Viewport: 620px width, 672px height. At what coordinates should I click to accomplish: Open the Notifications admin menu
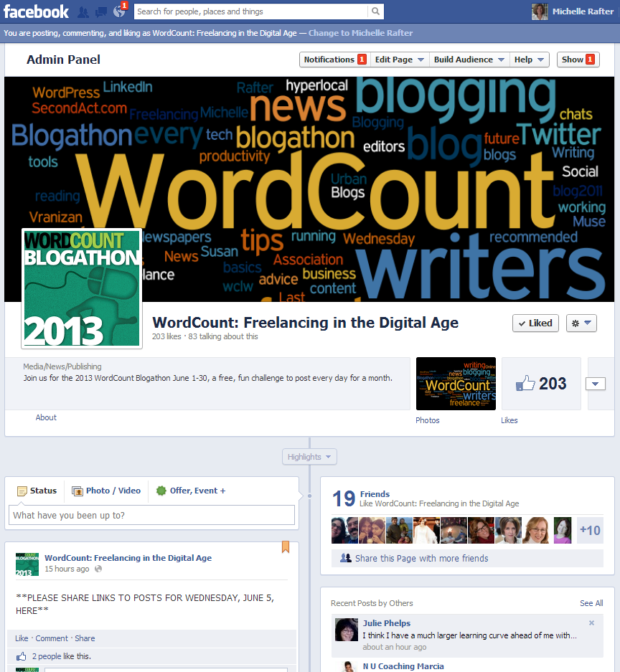coord(334,60)
